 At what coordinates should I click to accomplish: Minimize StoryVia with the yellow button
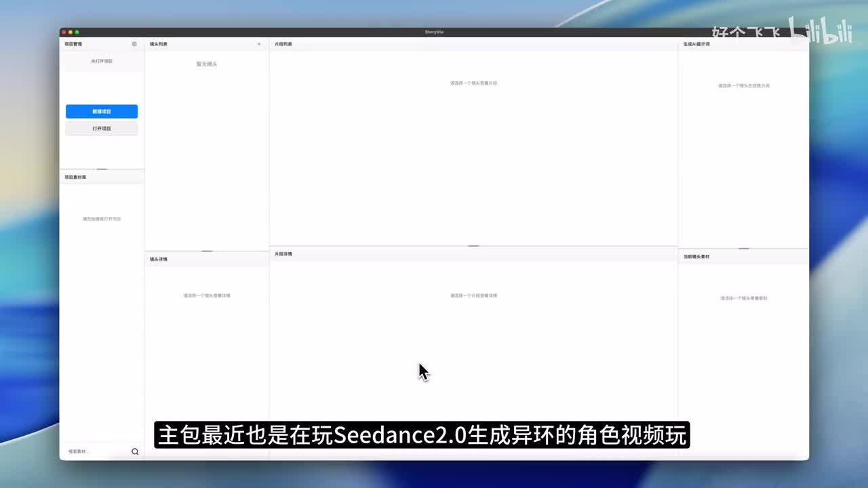tap(70, 32)
